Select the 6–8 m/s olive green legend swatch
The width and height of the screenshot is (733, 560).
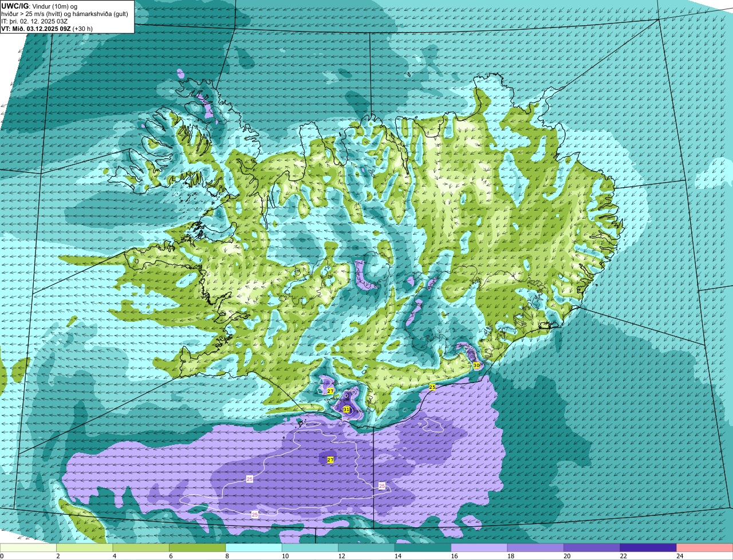pos(198,547)
